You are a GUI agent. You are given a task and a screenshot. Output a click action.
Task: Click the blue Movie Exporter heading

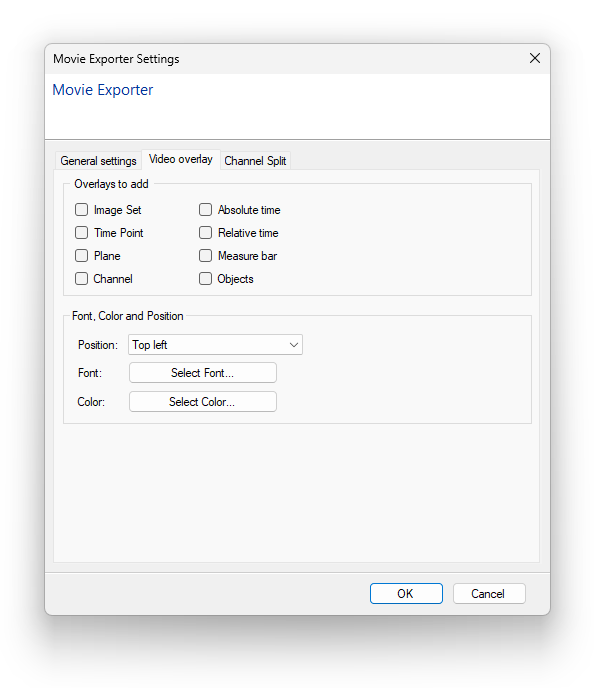[103, 90]
